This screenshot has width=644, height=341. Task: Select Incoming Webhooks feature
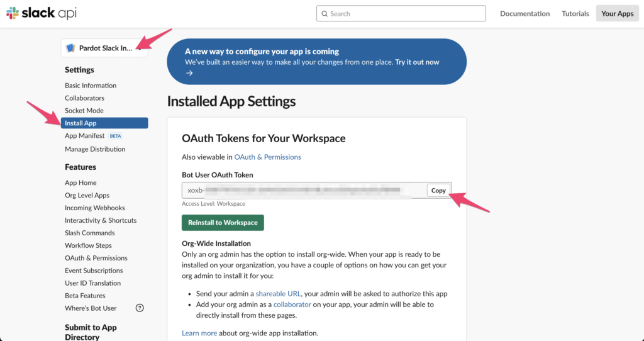[x=94, y=208]
